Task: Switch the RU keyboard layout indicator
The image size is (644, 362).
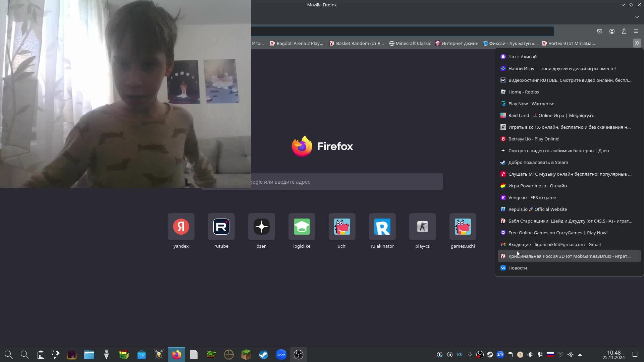Action: pos(460,355)
